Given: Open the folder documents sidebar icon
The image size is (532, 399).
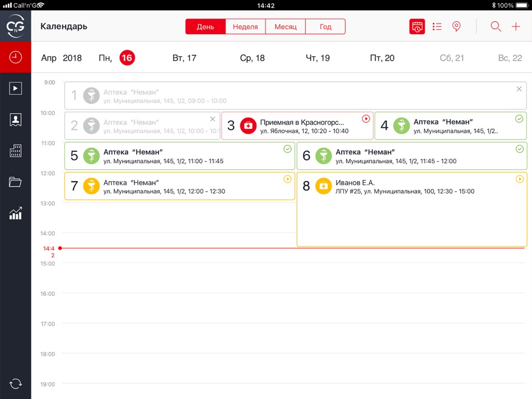Looking at the screenshot, I should tap(15, 182).
